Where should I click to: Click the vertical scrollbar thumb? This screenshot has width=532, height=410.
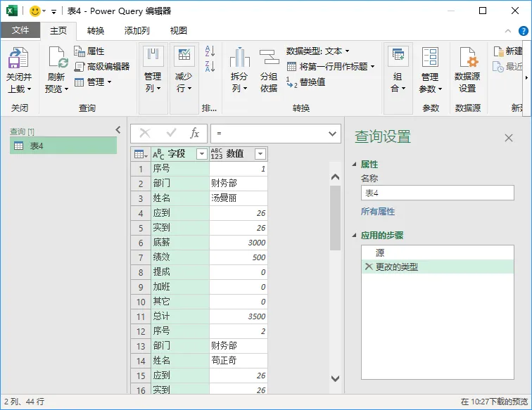(x=335, y=218)
